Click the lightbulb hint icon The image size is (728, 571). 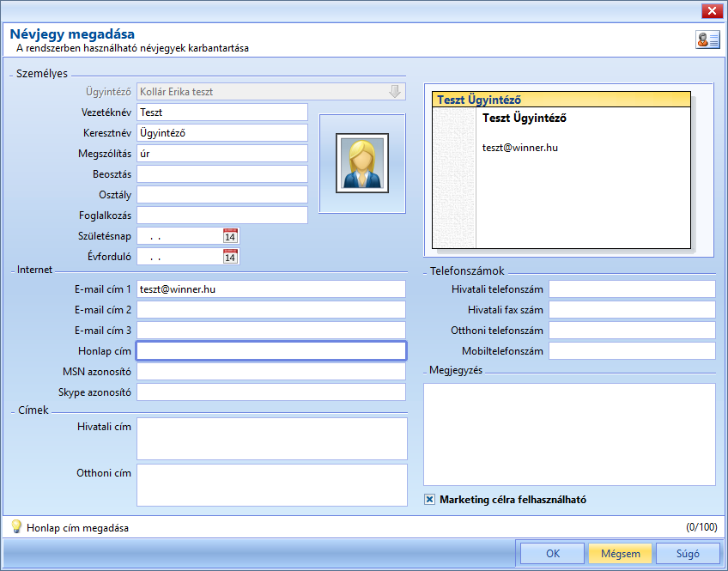click(x=16, y=526)
